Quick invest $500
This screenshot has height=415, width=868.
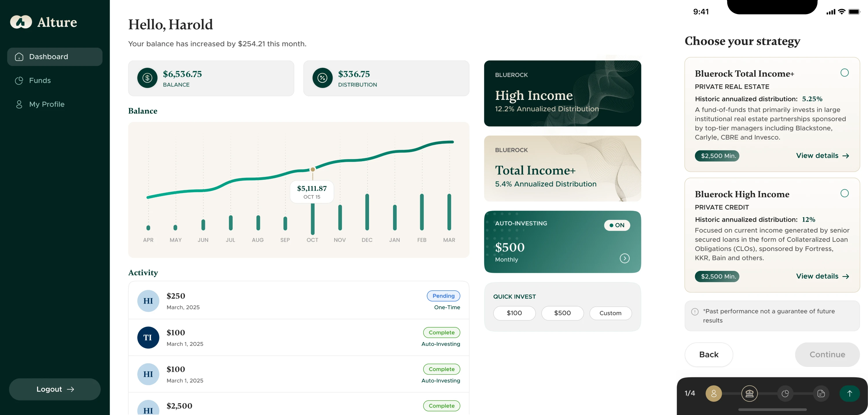[x=562, y=313]
